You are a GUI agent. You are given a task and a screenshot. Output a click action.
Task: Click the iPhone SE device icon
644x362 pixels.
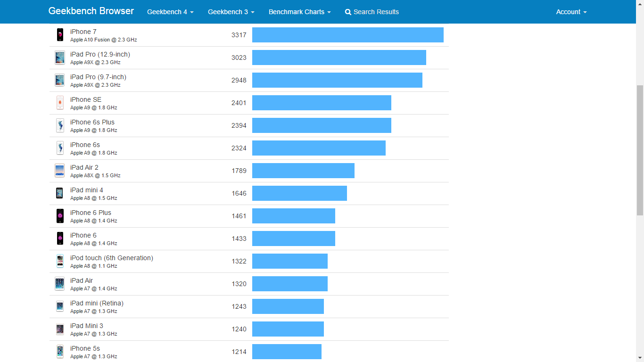60,103
